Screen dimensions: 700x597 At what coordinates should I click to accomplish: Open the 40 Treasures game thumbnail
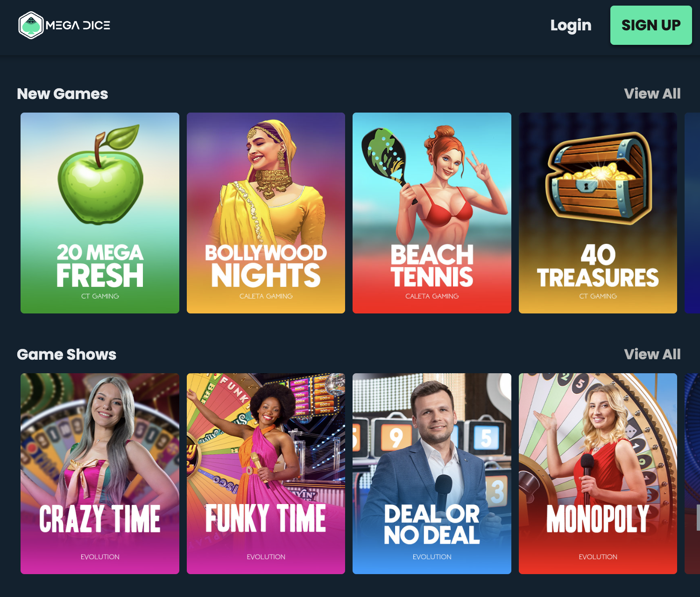[x=598, y=213]
